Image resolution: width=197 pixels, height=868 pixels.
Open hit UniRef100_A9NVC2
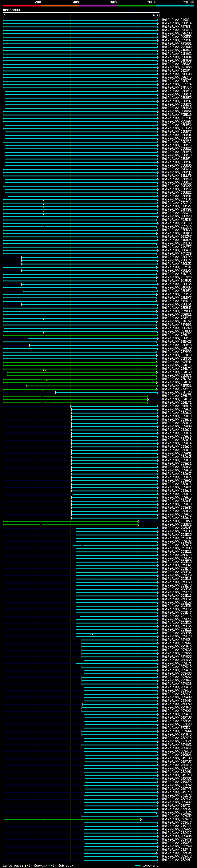(176, 142)
